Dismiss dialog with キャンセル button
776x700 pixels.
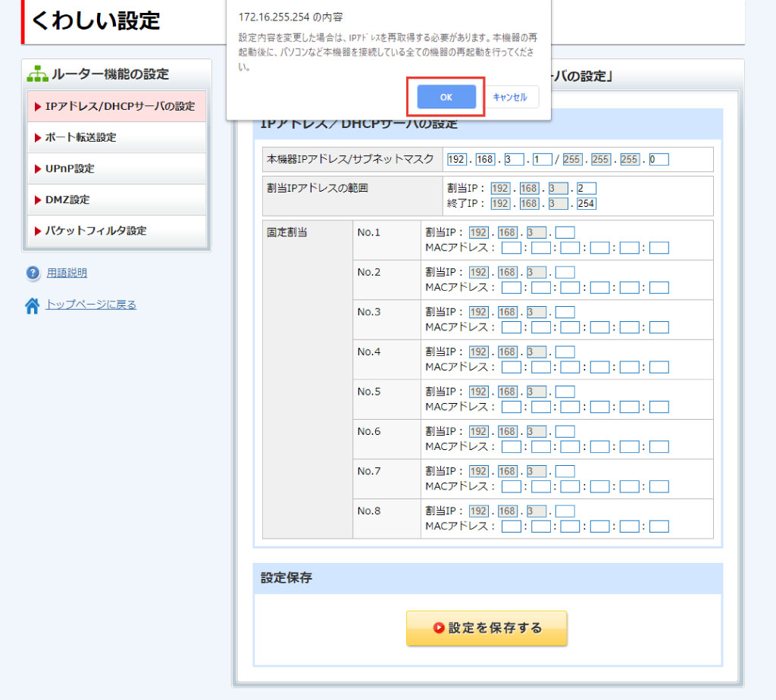tap(510, 97)
